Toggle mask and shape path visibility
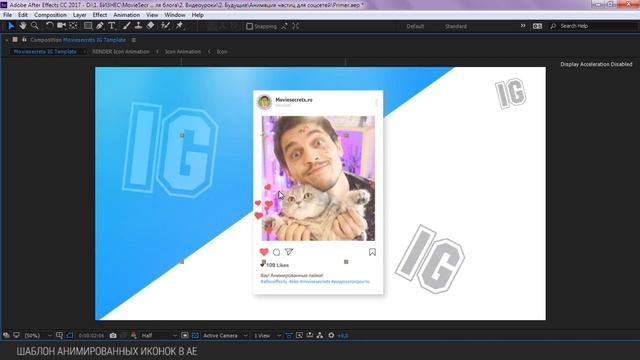The height and width of the screenshot is (360, 640). click(70, 336)
